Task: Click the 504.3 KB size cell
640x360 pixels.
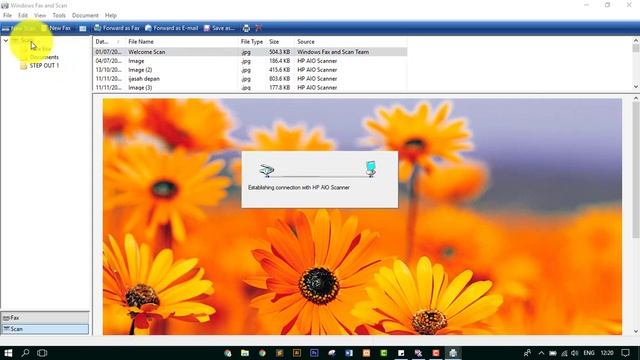Action: [280, 52]
